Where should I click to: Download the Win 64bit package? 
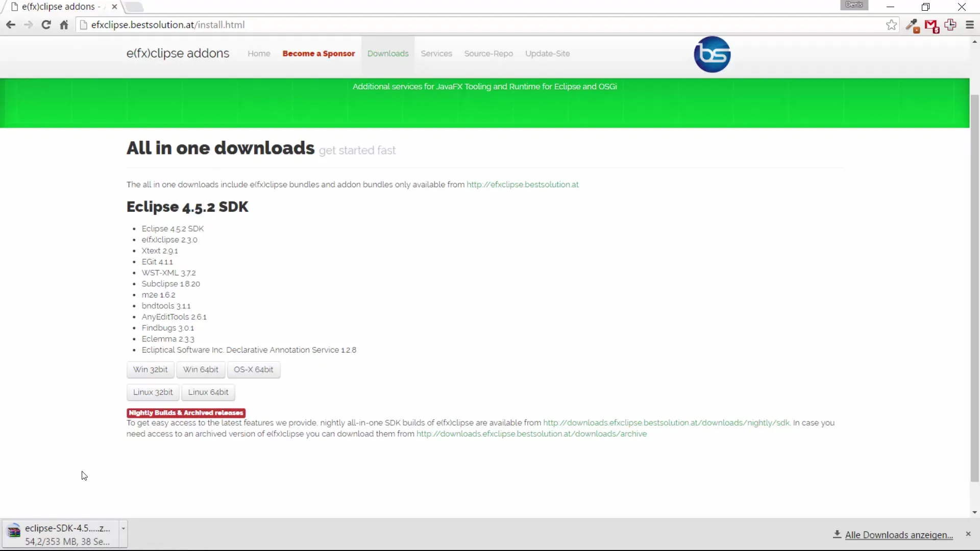click(201, 369)
